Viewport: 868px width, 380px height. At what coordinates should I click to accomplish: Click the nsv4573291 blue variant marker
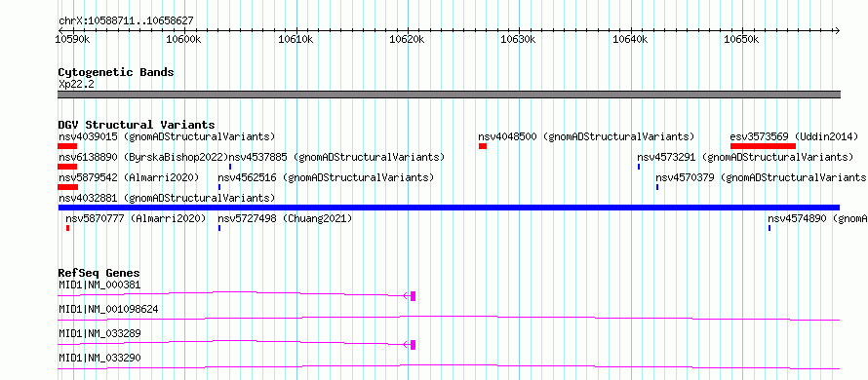tap(639, 167)
